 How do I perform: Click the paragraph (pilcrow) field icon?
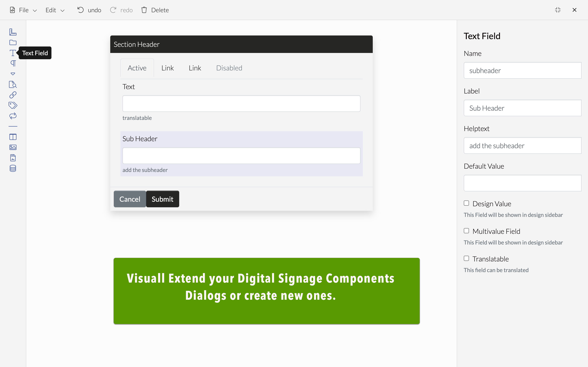(13, 63)
